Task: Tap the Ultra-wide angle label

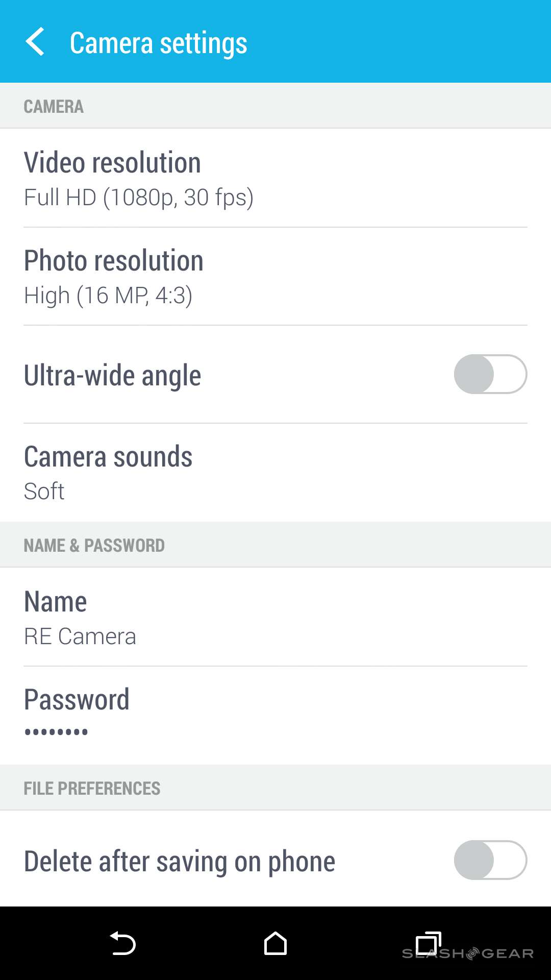Action: pyautogui.click(x=113, y=376)
